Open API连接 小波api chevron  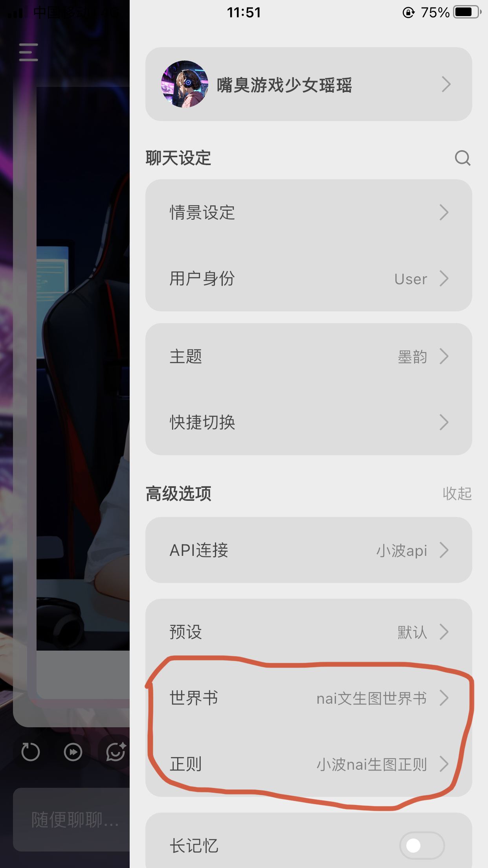(444, 550)
